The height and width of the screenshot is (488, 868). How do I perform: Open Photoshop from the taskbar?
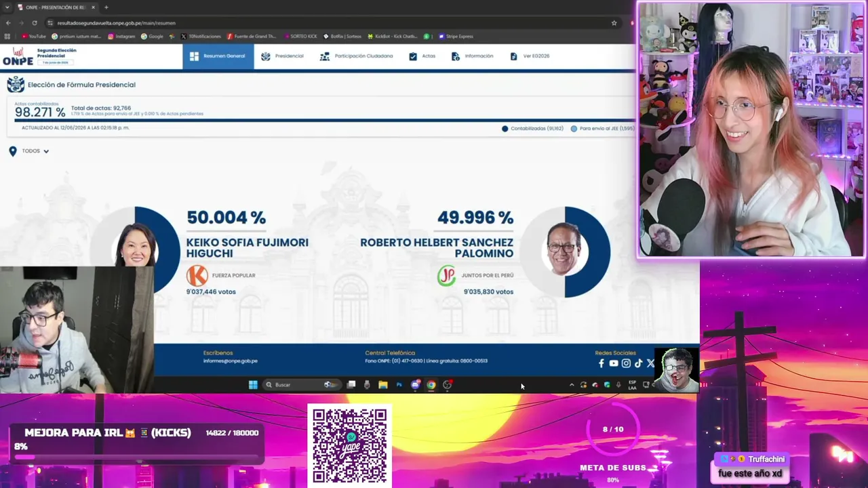tap(399, 385)
